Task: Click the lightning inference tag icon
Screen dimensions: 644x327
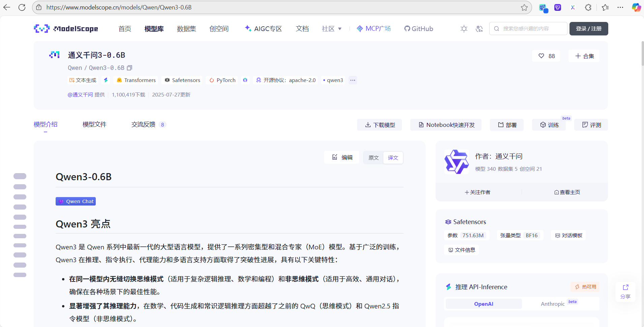Action: click(106, 80)
